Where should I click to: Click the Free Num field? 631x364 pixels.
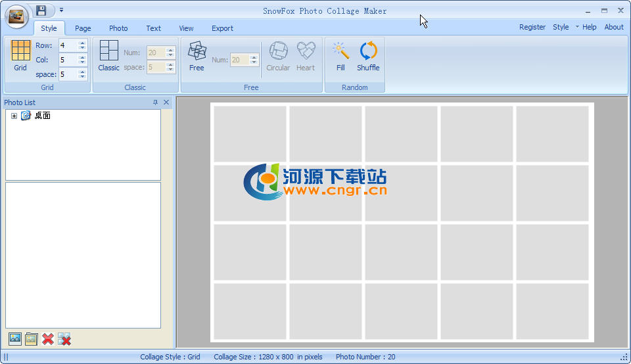click(239, 60)
